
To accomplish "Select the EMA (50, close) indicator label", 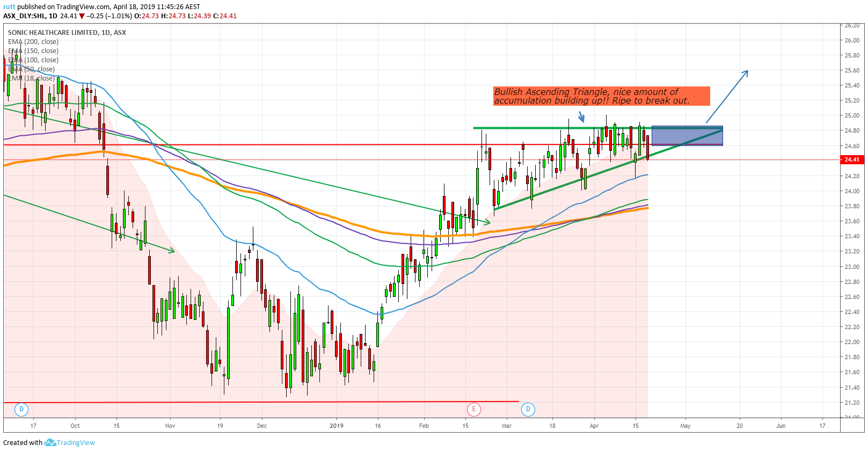I will point(31,69).
